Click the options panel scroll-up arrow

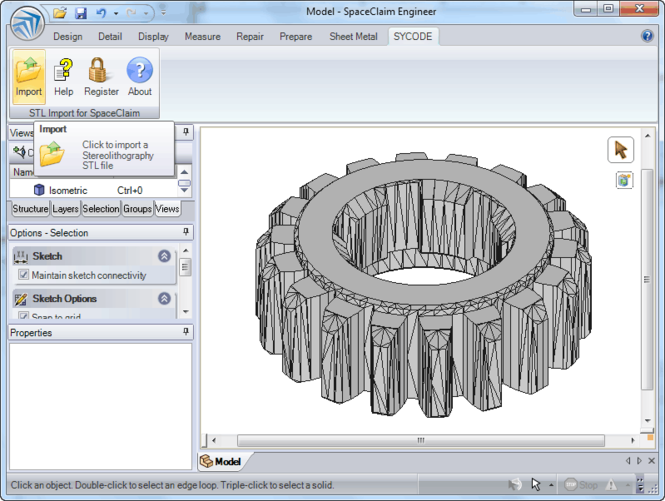(x=185, y=250)
